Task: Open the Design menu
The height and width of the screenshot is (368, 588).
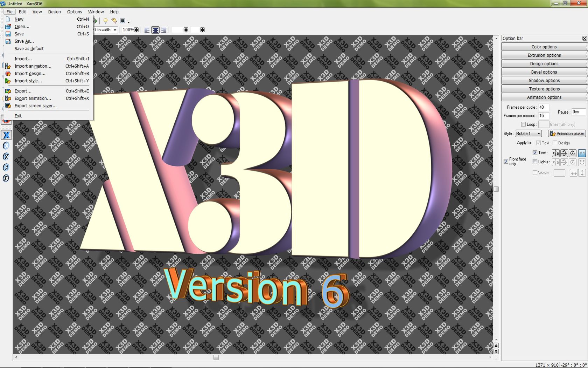Action: click(54, 12)
